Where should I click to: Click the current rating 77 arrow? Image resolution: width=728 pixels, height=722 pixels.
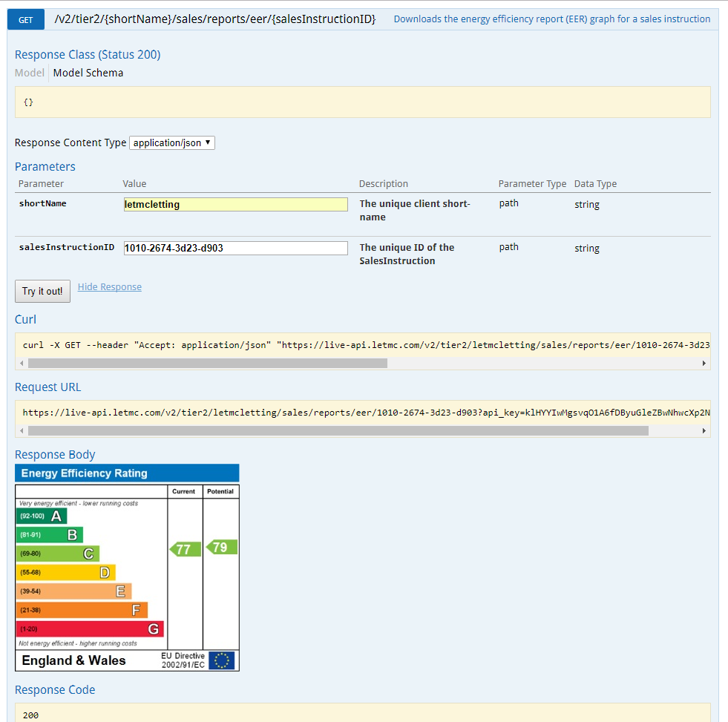click(x=185, y=549)
